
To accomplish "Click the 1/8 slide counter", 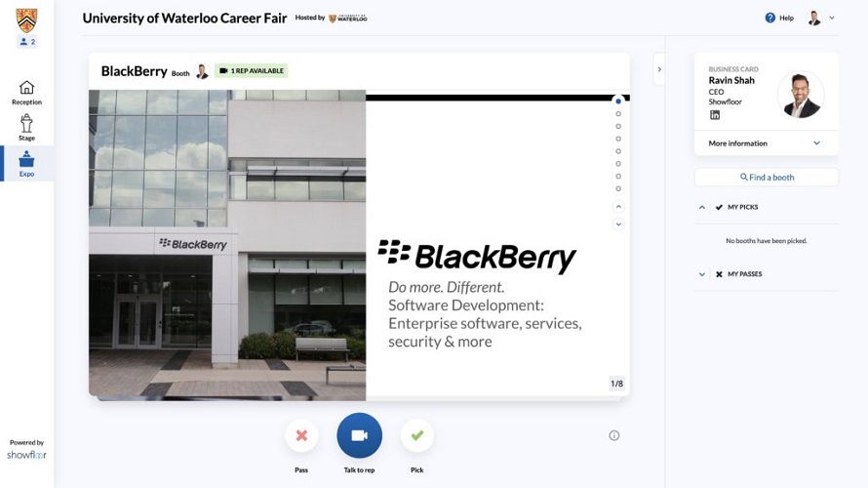I will coord(616,384).
